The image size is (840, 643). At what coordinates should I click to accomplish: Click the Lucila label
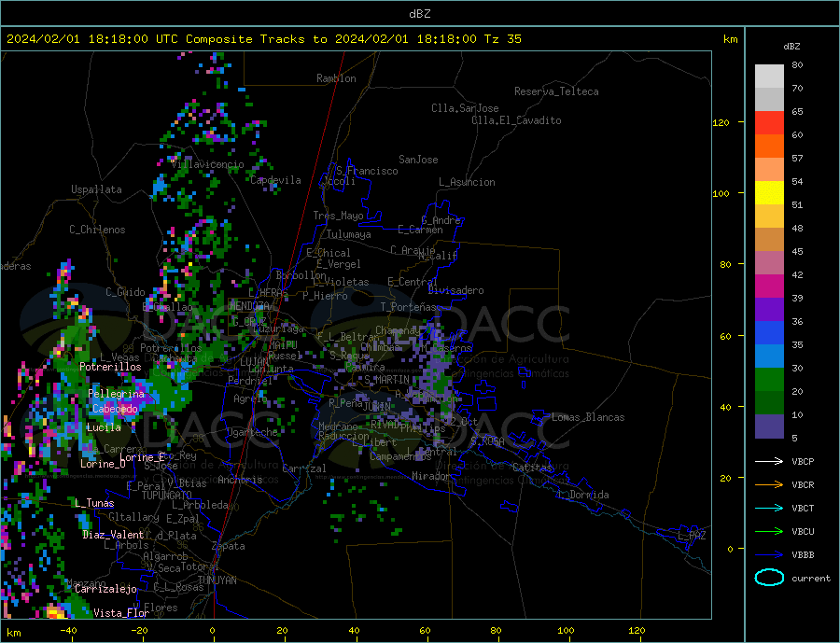104,427
